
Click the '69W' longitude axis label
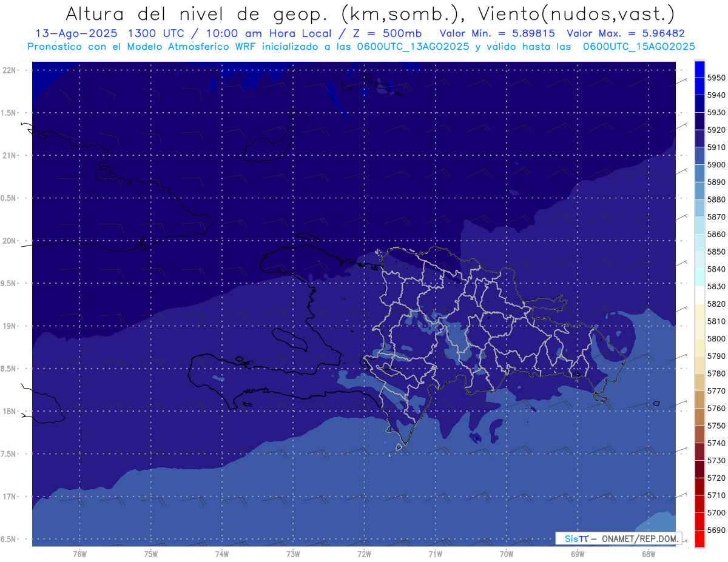[578, 555]
